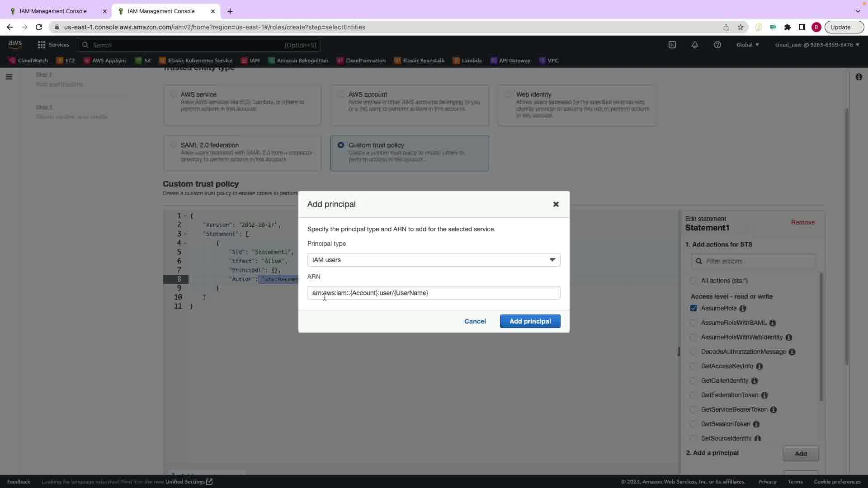This screenshot has height=488, width=868.
Task: Click the AWS logo home icon
Action: coord(15,44)
